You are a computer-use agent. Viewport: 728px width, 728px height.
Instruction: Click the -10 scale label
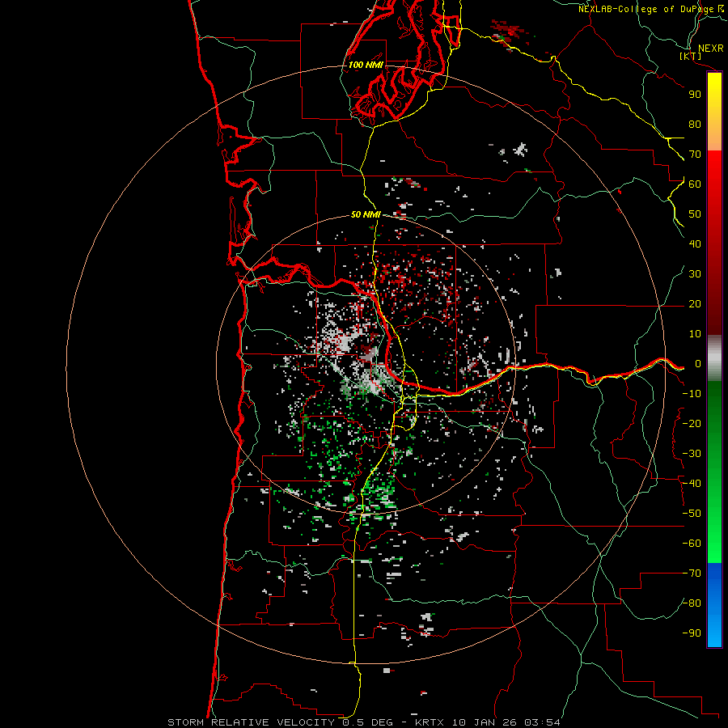692,394
